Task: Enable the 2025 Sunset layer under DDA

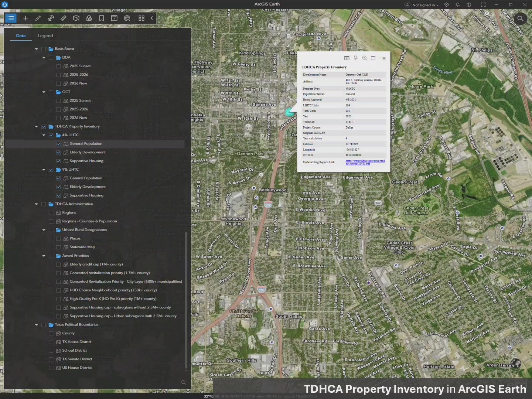Action: 58,66
